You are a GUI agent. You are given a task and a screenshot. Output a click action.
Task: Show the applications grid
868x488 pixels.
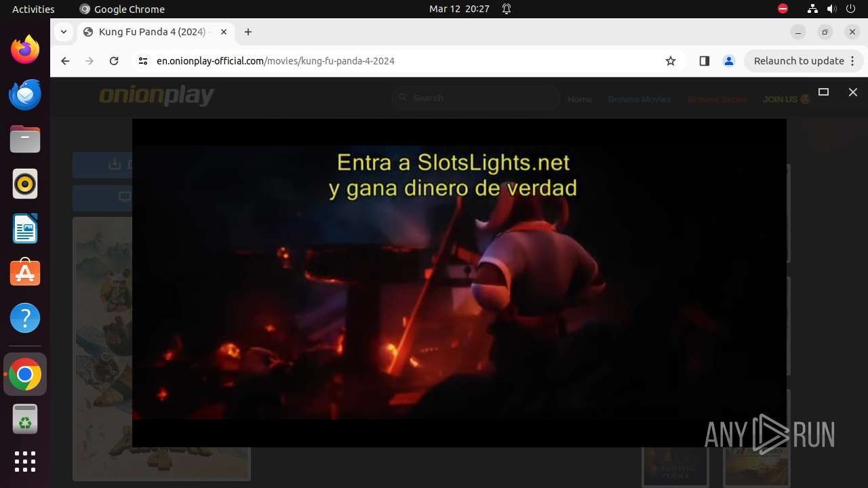tap(25, 462)
